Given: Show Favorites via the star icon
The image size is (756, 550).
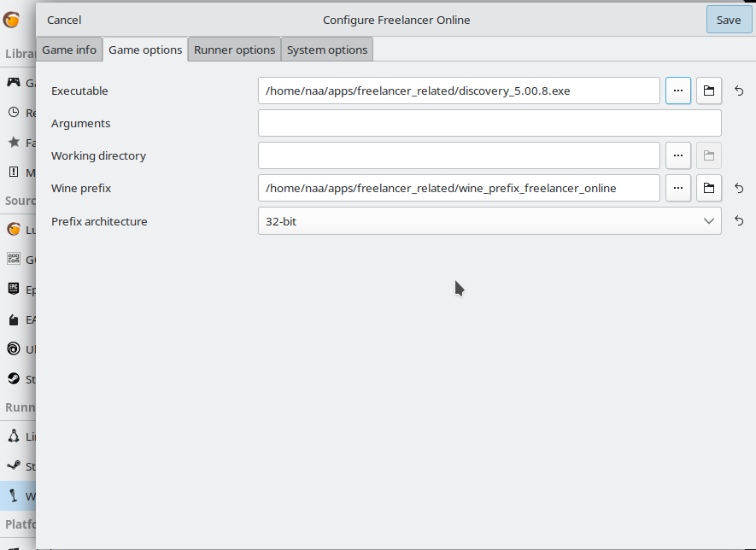Looking at the screenshot, I should click(x=14, y=143).
